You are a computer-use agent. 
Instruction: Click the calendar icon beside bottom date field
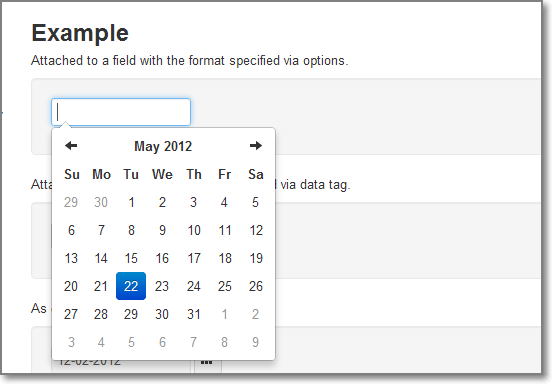[x=207, y=362]
